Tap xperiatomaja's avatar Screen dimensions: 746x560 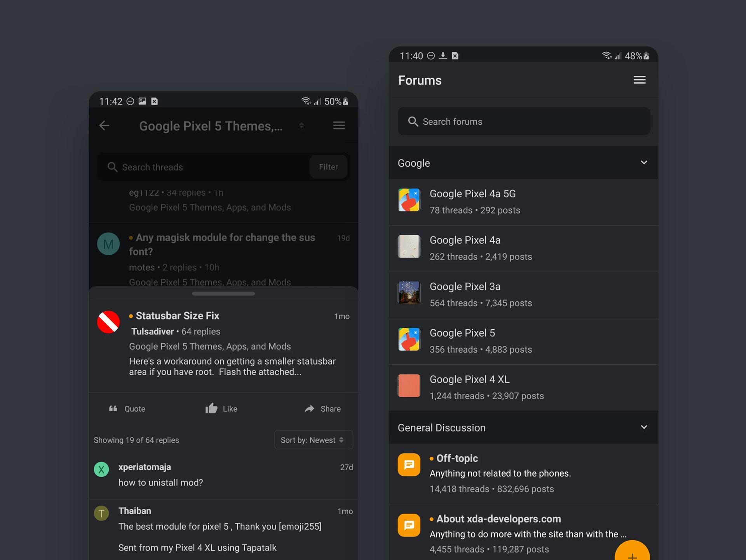pyautogui.click(x=101, y=469)
